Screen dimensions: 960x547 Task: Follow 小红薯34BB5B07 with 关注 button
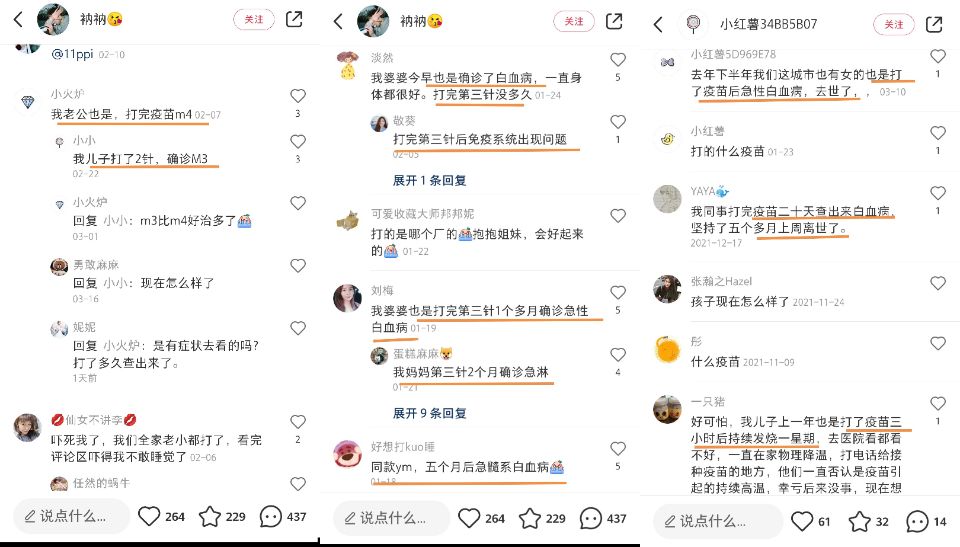click(893, 24)
